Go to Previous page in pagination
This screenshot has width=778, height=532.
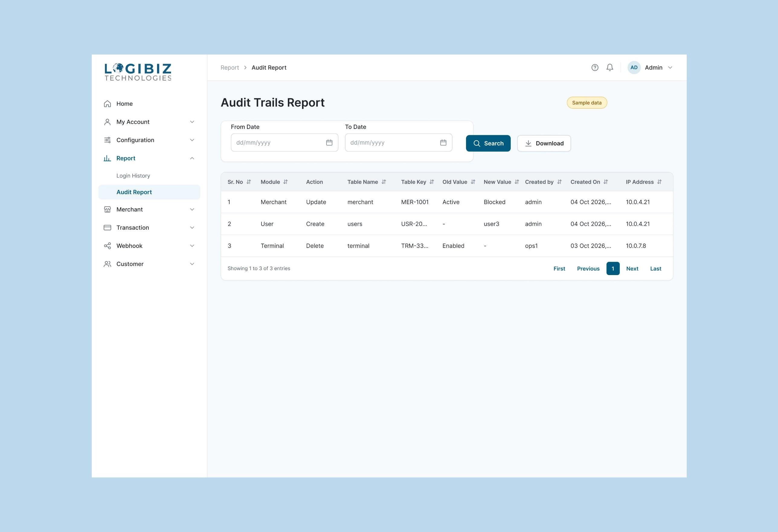click(x=588, y=269)
